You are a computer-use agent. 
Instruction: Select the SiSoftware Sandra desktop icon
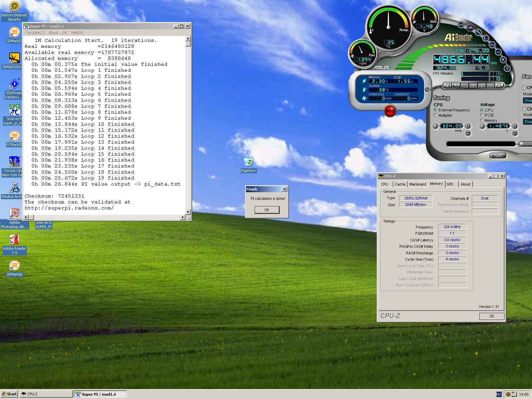pos(14,89)
